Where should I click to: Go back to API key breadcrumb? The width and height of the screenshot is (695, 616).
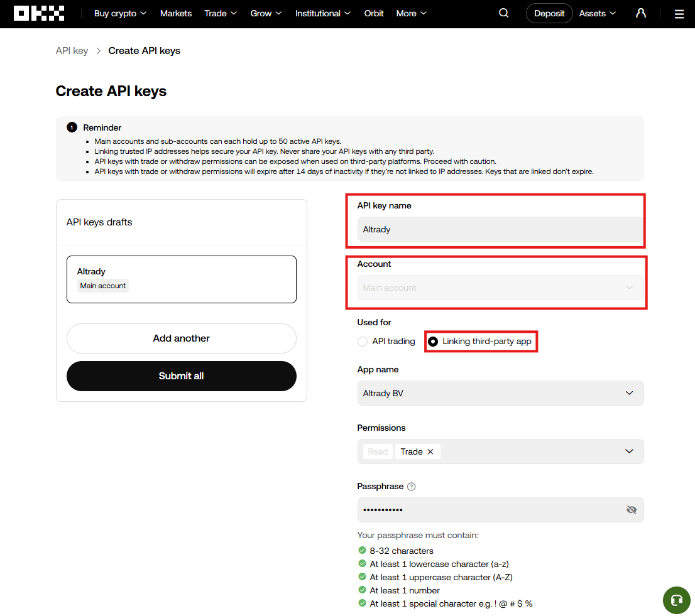pos(72,51)
